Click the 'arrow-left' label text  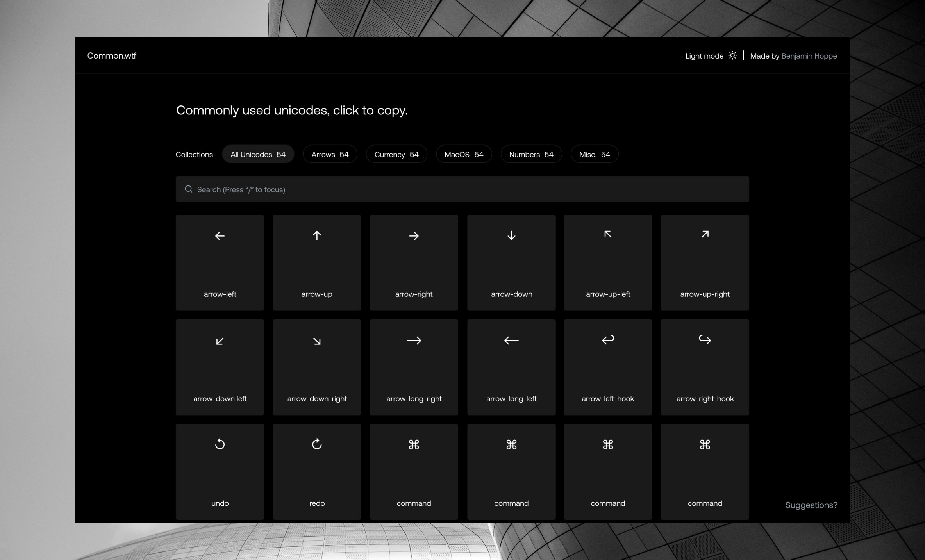pos(220,294)
